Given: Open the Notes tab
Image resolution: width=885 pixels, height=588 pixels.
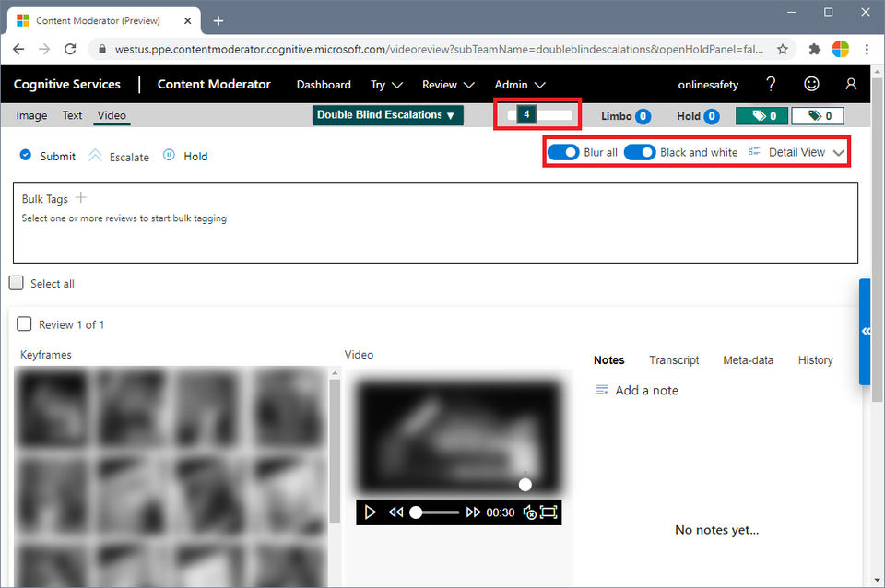Looking at the screenshot, I should tap(609, 360).
